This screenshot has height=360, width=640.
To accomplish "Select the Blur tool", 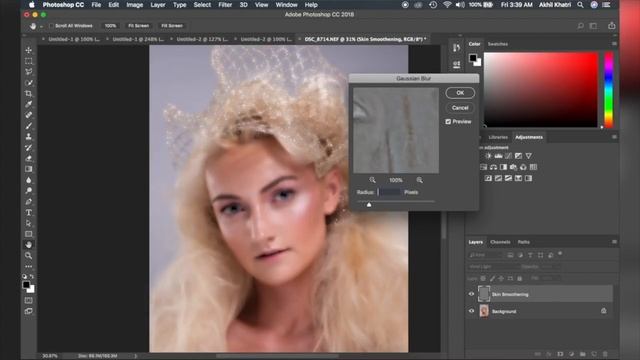I will click(29, 180).
